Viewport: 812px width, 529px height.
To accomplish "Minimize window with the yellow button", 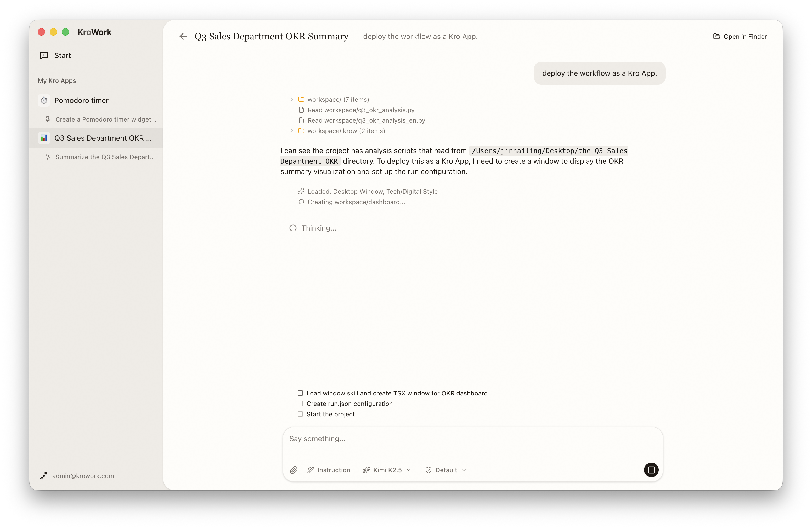I will 53,32.
